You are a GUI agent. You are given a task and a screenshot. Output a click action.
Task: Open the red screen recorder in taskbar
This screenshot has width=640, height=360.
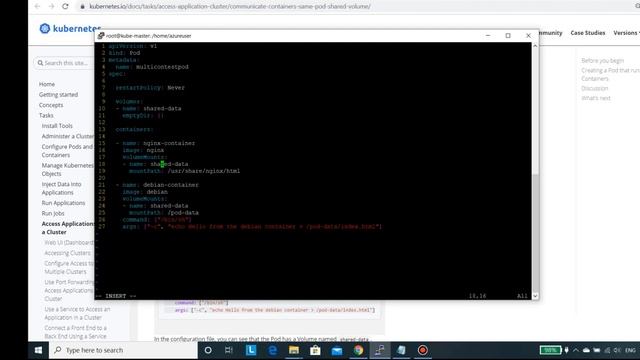(x=422, y=350)
